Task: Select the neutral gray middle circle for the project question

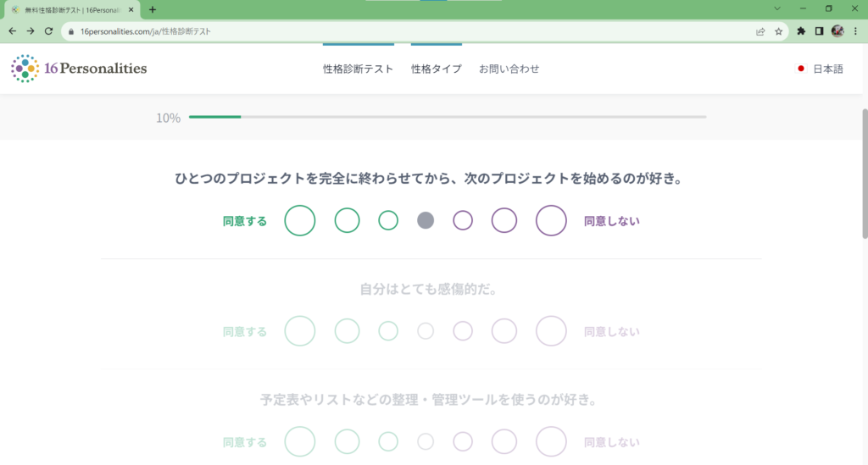Action: [426, 220]
